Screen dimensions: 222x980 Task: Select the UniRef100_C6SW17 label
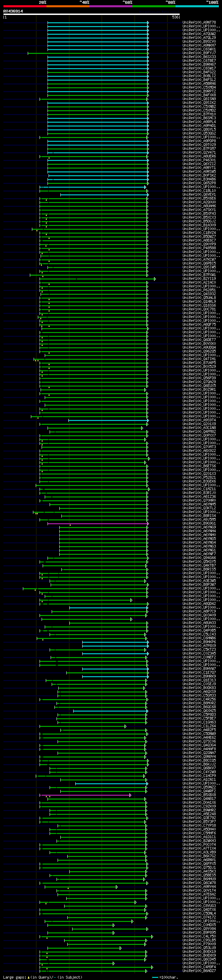pyautogui.click(x=199, y=68)
